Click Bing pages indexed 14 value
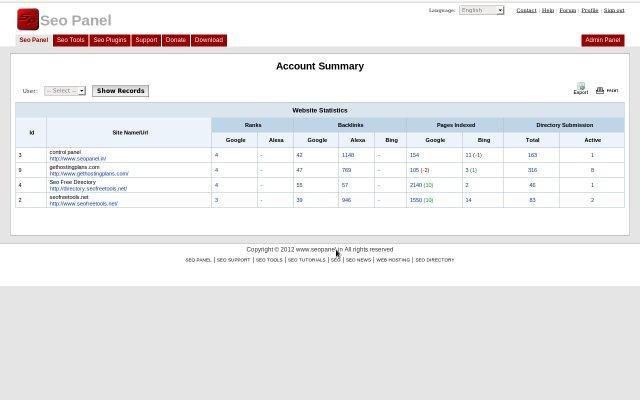Viewport: 640px width, 400px height. tap(468, 200)
